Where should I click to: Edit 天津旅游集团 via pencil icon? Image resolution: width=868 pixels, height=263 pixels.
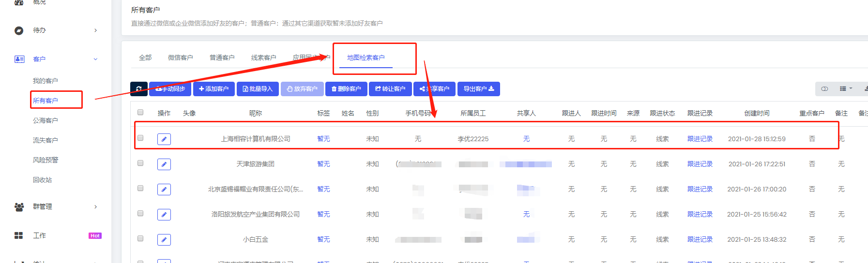click(x=164, y=164)
